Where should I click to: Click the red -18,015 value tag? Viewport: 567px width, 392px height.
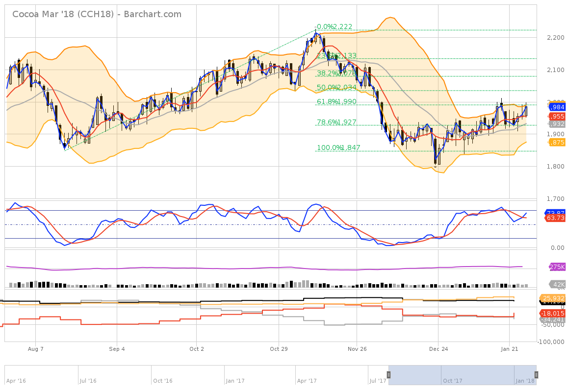pos(553,313)
